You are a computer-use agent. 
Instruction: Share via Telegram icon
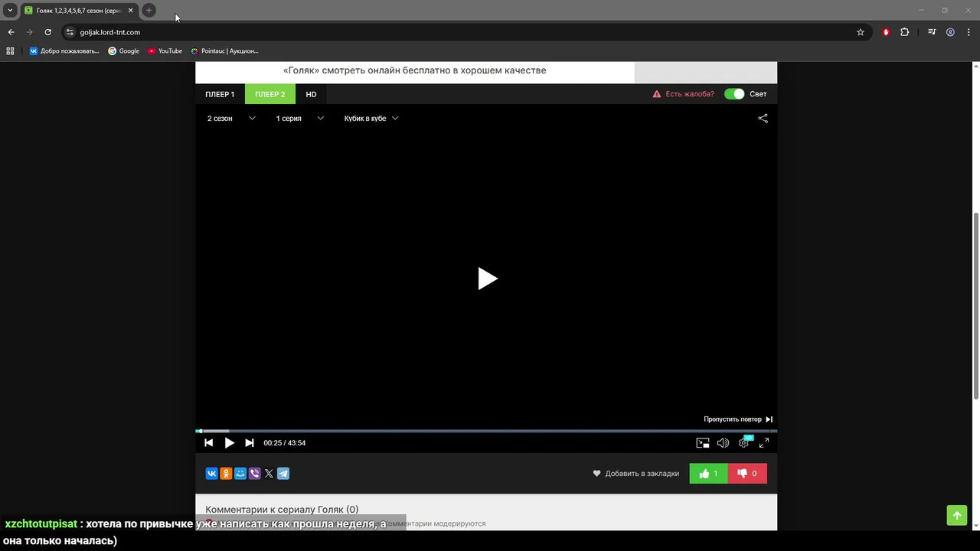(283, 474)
